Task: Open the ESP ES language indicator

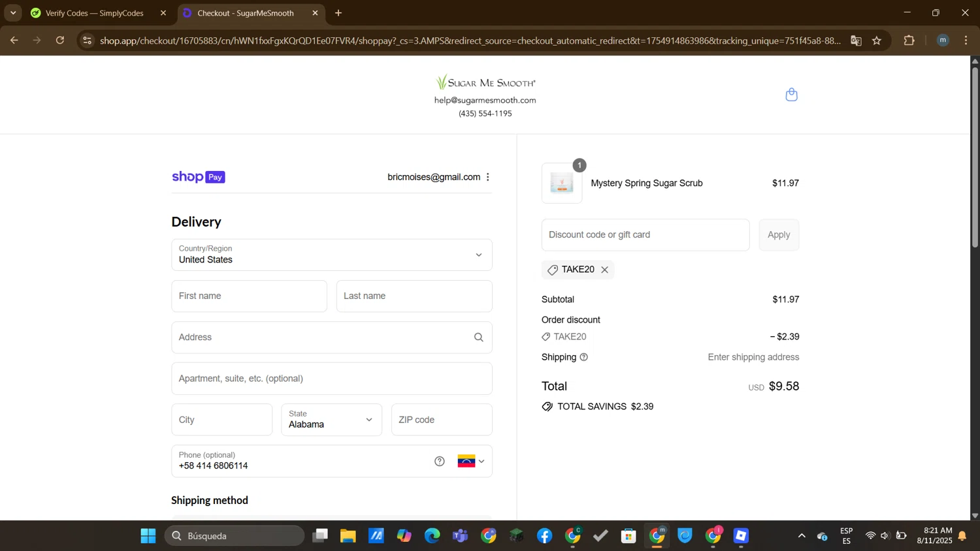Action: point(847,536)
